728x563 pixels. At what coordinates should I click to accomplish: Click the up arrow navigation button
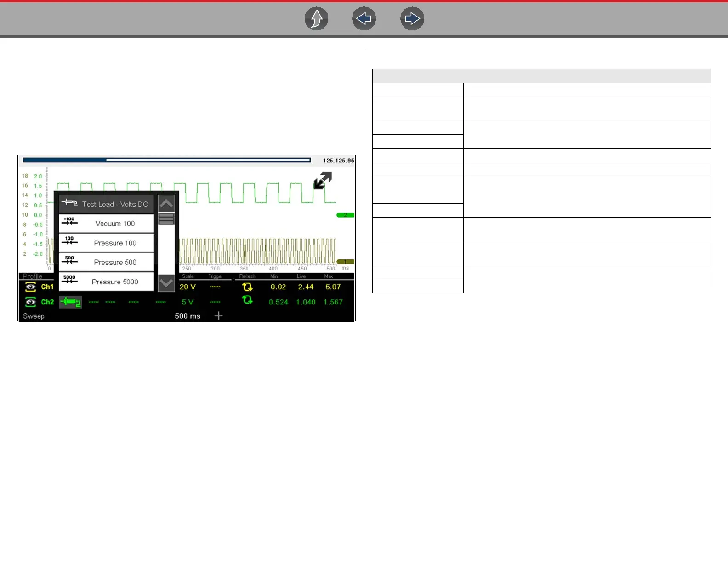click(317, 19)
